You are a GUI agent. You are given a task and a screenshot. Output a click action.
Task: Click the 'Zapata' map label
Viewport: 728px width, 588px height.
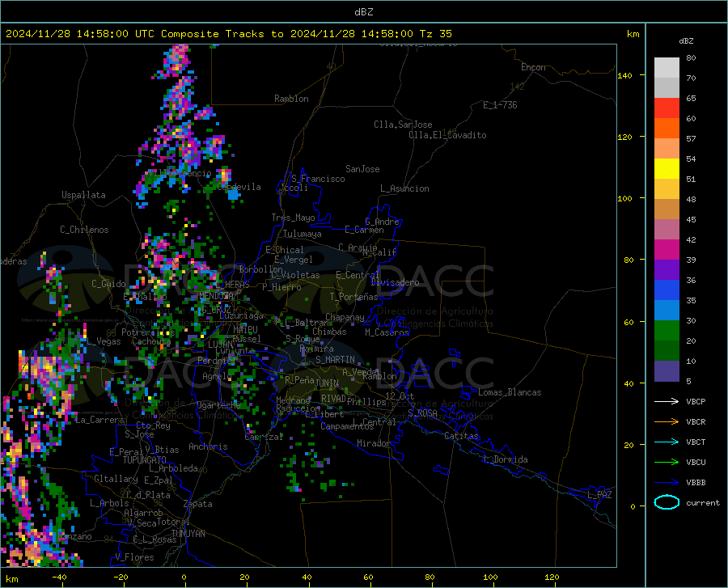click(198, 504)
